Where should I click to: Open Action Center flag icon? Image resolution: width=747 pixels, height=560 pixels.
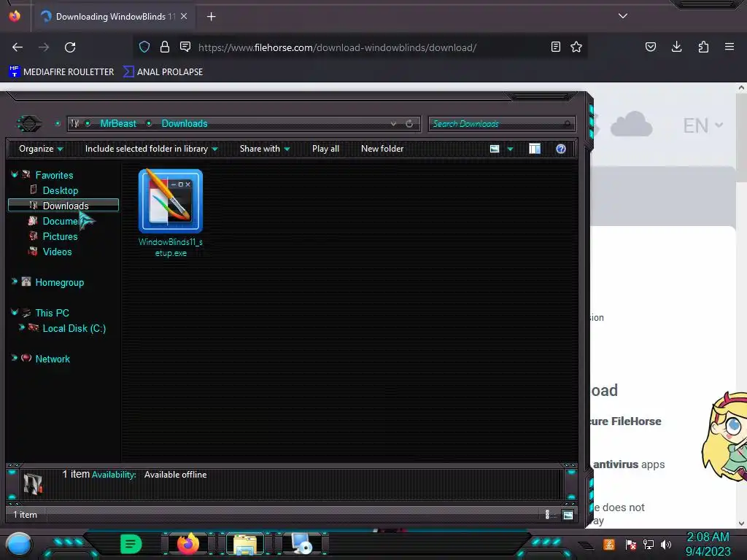pyautogui.click(x=630, y=544)
